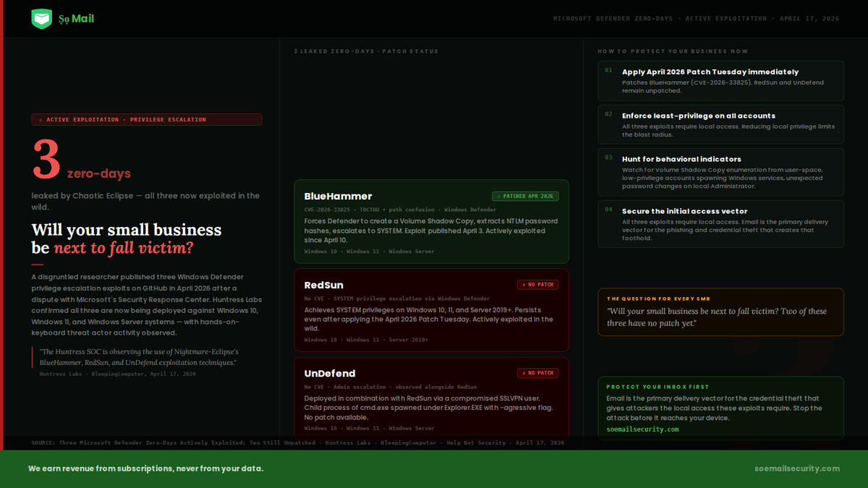Click the "Protect Your Inbox First" heading
Viewport: 868px width, 488px height.
[658, 387]
